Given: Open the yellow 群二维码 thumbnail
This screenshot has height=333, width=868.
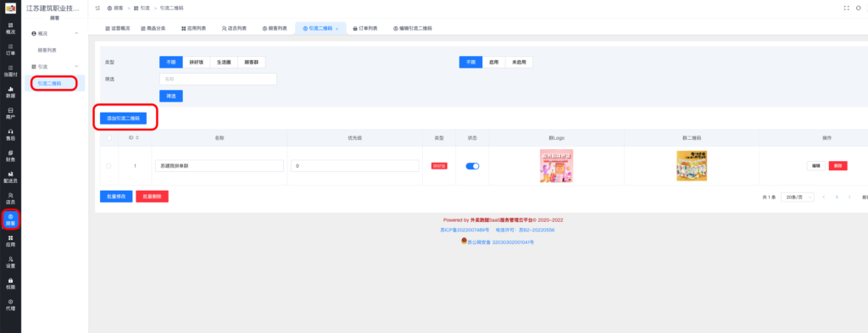Looking at the screenshot, I should tap(692, 166).
